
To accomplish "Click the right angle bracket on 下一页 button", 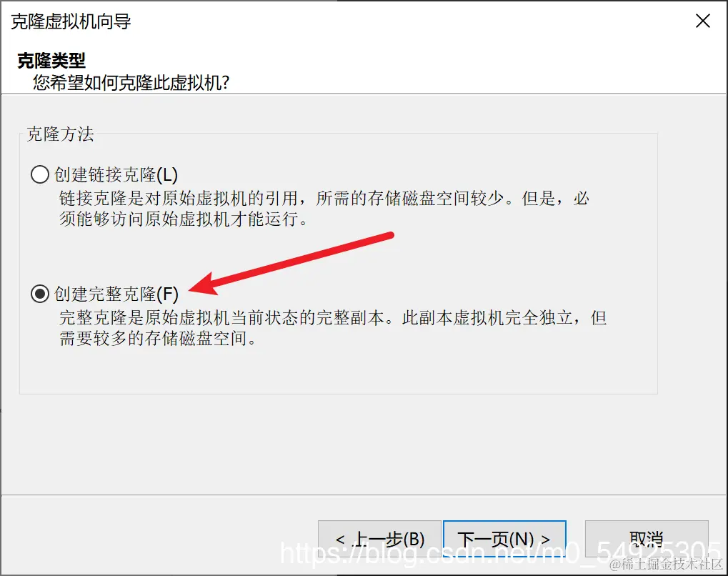I will pos(546,540).
